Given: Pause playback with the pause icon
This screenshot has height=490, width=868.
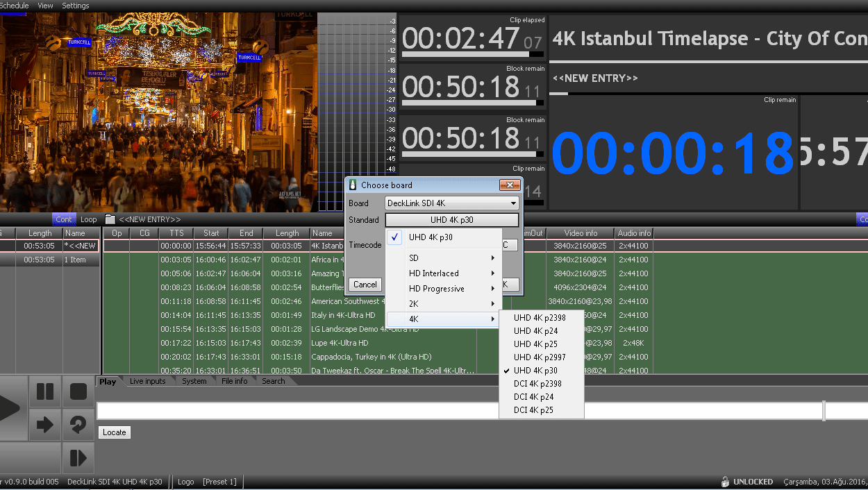Looking at the screenshot, I should pyautogui.click(x=45, y=391).
